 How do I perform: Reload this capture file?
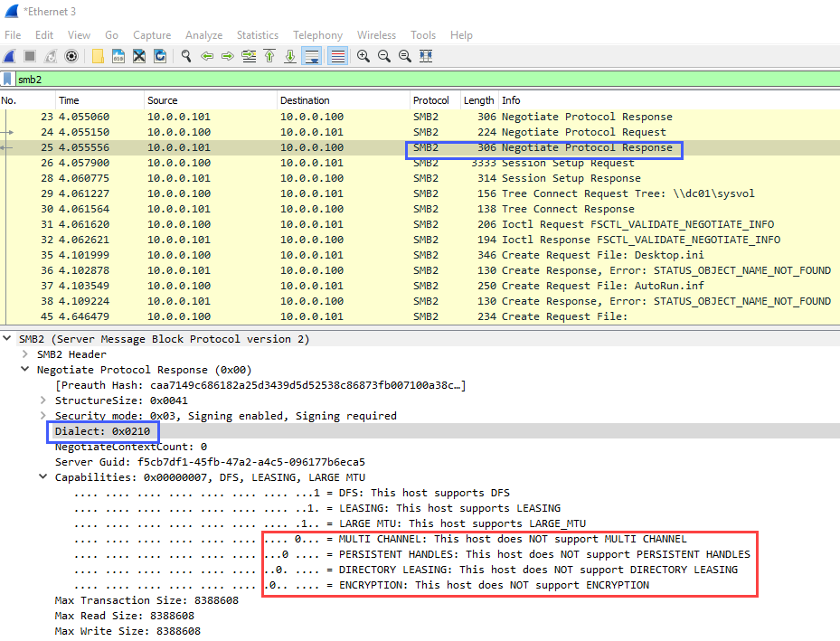(160, 56)
